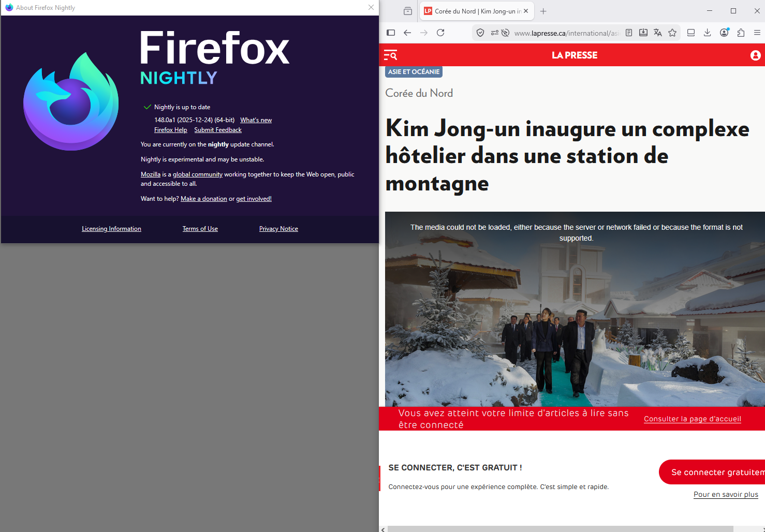Open the Licensing Information link
Viewport: 765px width, 532px height.
(111, 229)
